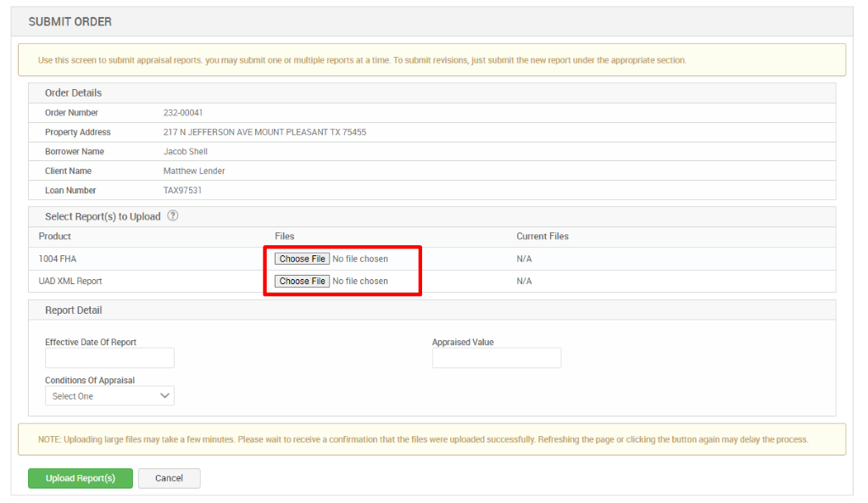The width and height of the screenshot is (868, 503).
Task: Click the green Upload Report(s) button
Action: pos(80,478)
